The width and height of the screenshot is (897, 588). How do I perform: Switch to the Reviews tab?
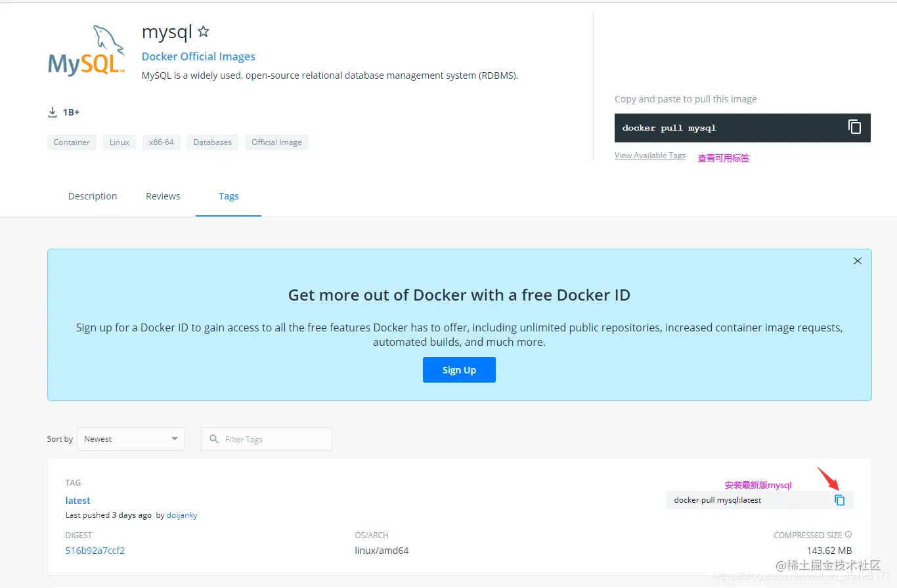coord(163,196)
